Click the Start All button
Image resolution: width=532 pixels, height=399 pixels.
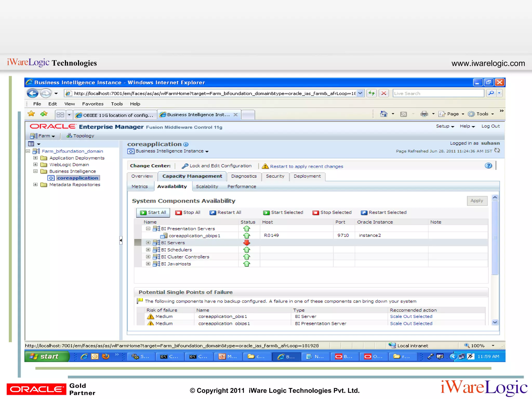click(153, 212)
